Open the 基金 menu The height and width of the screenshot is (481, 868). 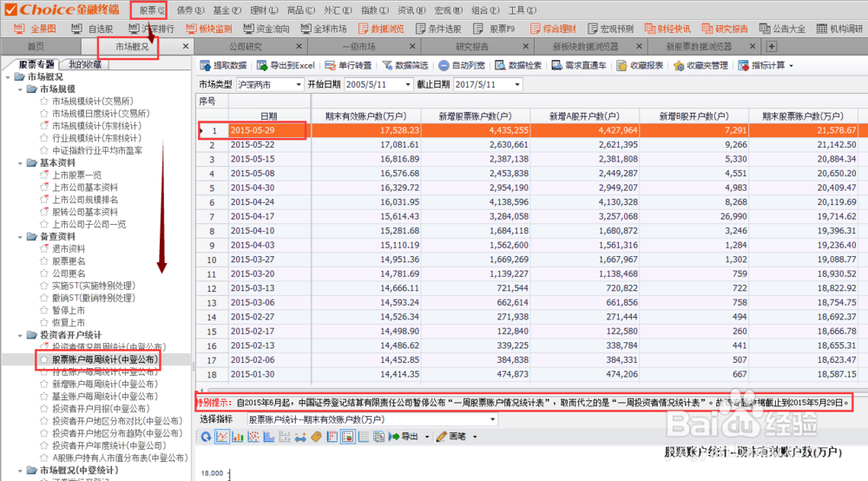[227, 10]
